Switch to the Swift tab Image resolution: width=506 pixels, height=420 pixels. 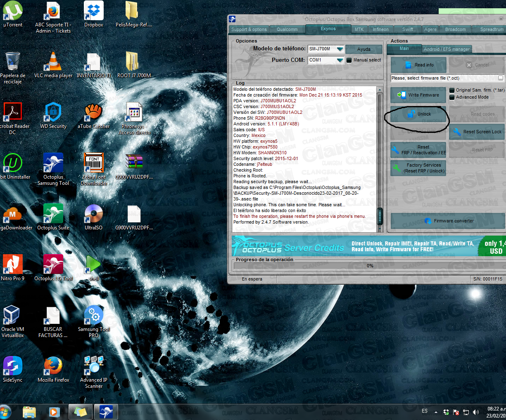[408, 29]
